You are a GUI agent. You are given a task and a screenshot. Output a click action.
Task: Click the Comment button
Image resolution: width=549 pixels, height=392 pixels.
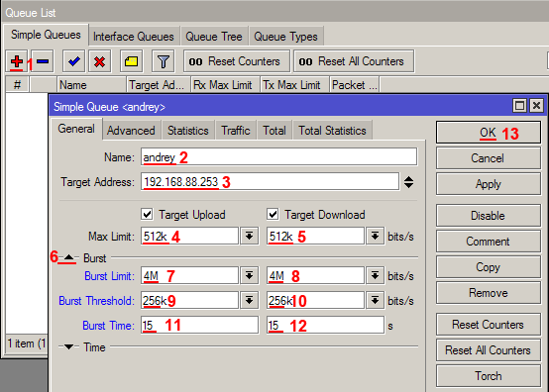[489, 242]
